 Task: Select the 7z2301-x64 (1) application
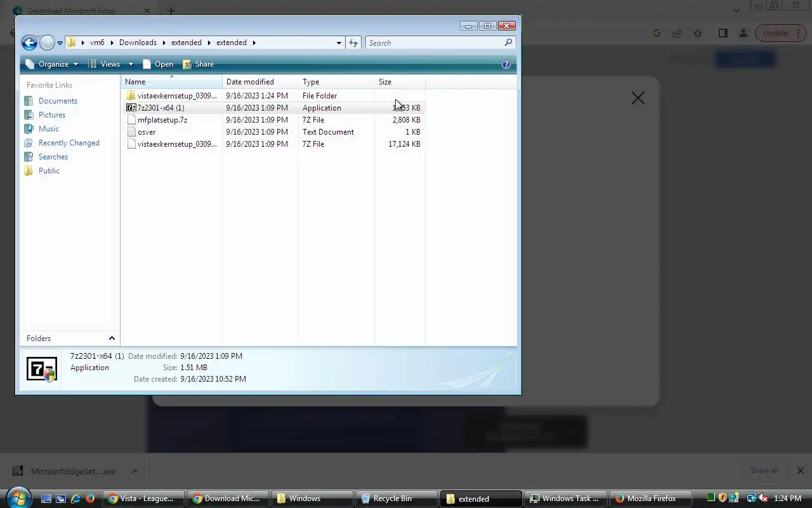click(273, 108)
